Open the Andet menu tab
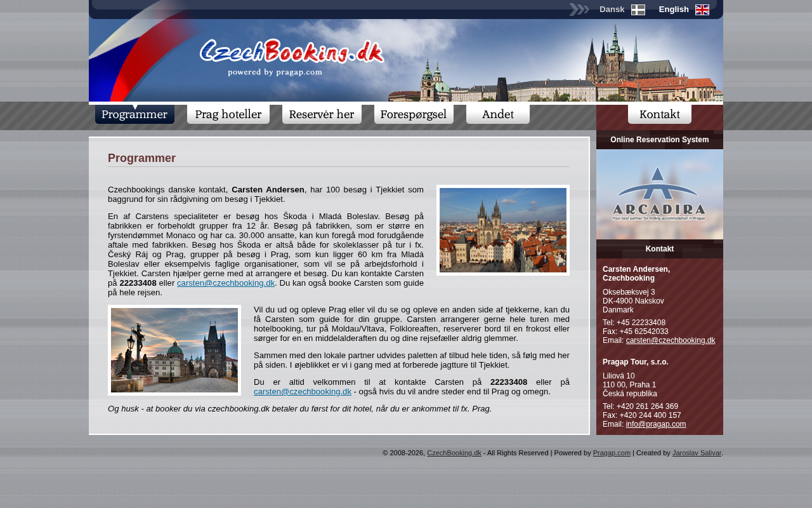The height and width of the screenshot is (508, 812). click(498, 114)
